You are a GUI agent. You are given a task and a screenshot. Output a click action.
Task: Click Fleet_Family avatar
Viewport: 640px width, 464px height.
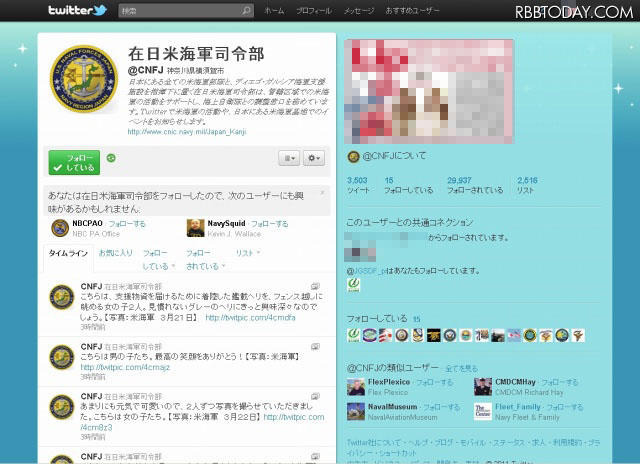pyautogui.click(x=483, y=412)
